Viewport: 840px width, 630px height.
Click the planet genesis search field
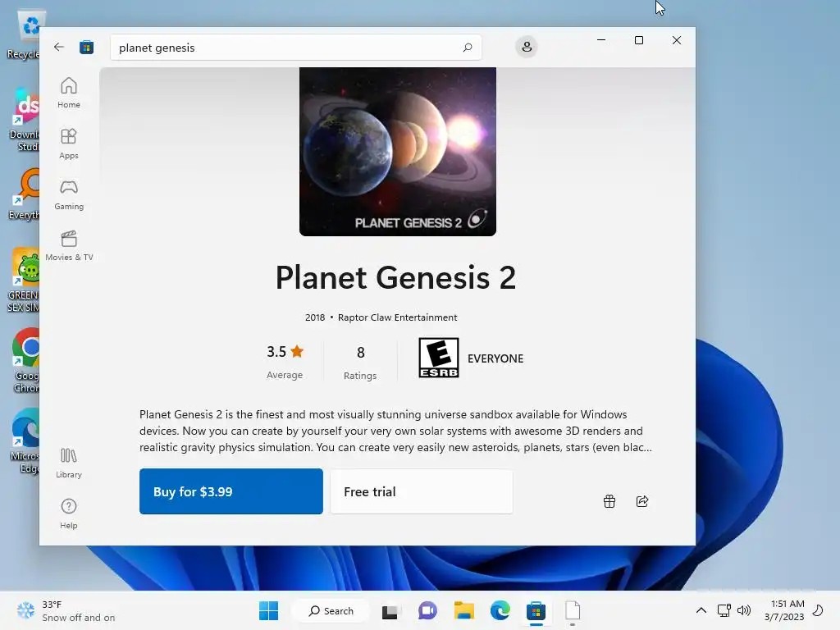(295, 48)
